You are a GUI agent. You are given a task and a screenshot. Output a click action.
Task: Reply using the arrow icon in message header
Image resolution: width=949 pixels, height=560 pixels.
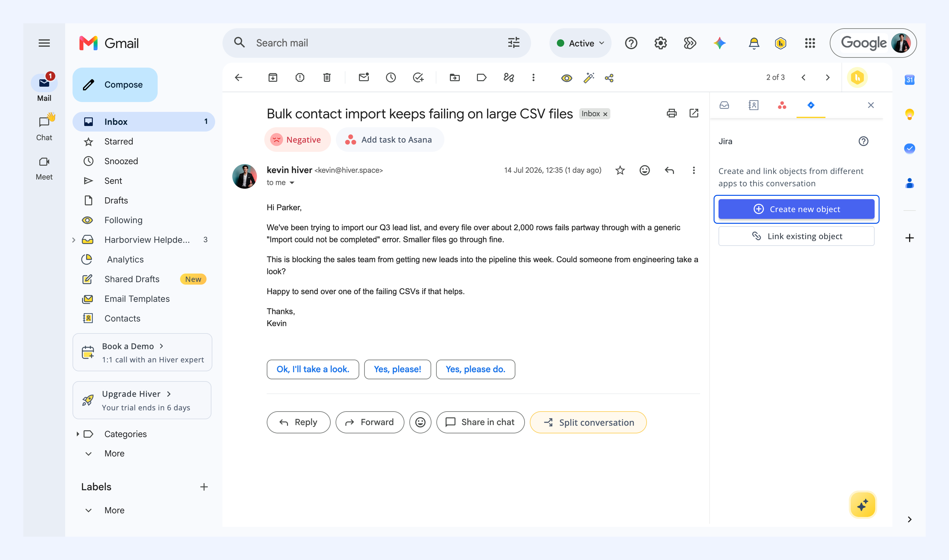click(x=669, y=171)
